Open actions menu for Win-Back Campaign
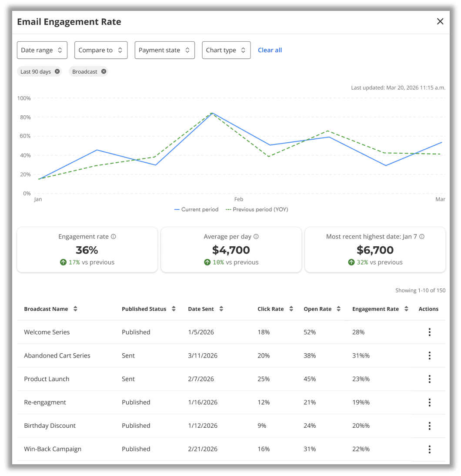Screen dimensions: 461x476 coord(429,449)
